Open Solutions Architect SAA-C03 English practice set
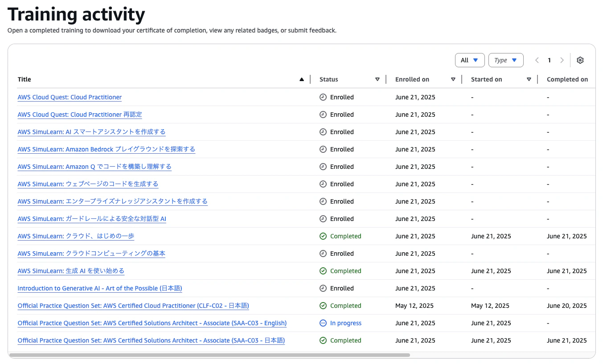 (x=152, y=323)
